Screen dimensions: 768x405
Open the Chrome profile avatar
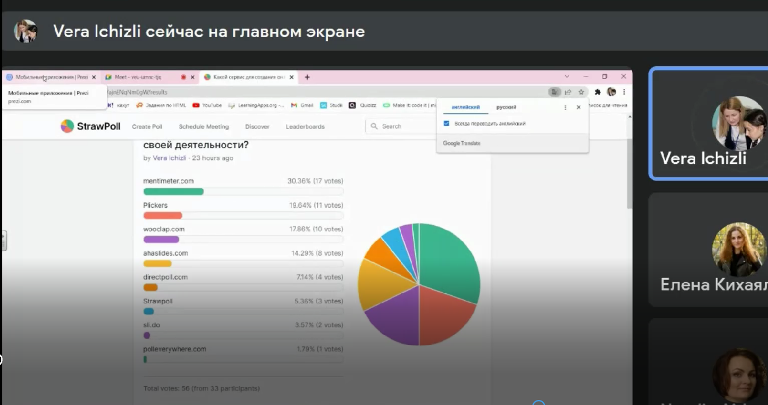pyautogui.click(x=611, y=92)
